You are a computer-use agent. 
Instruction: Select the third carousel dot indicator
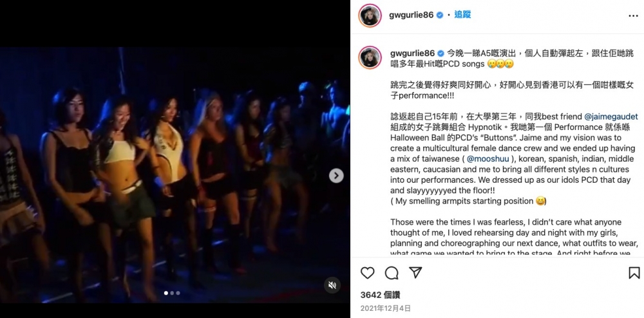coord(178,293)
